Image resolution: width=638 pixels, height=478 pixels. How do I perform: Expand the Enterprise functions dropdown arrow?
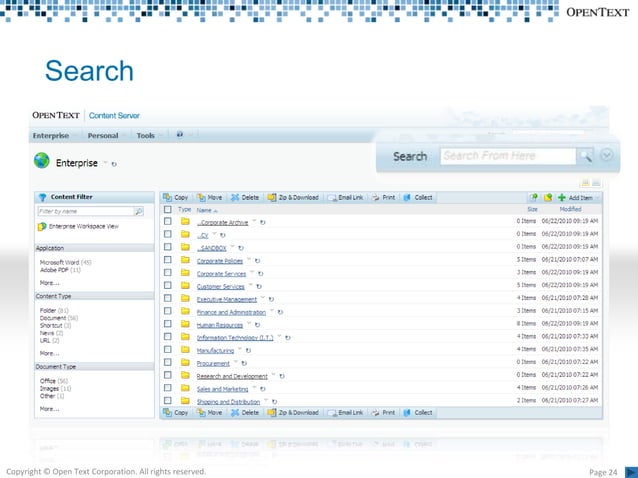point(105,163)
